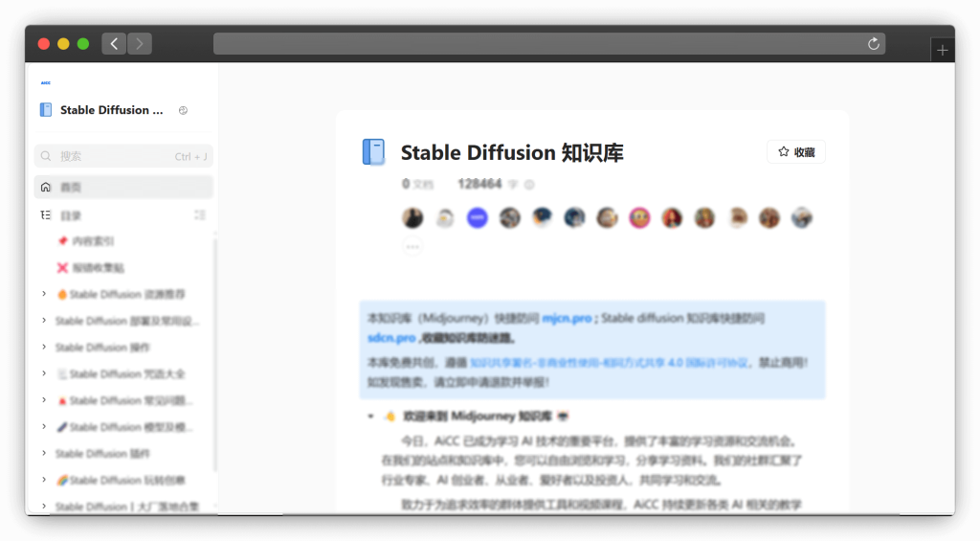Viewport: 980px width, 541px height.
Task: Open the red-haired woman contributor avatar
Action: pos(672,217)
